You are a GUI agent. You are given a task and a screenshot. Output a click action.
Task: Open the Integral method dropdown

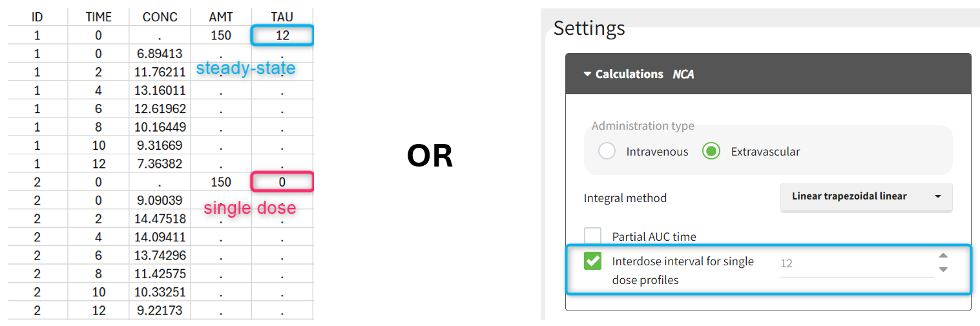point(866,196)
